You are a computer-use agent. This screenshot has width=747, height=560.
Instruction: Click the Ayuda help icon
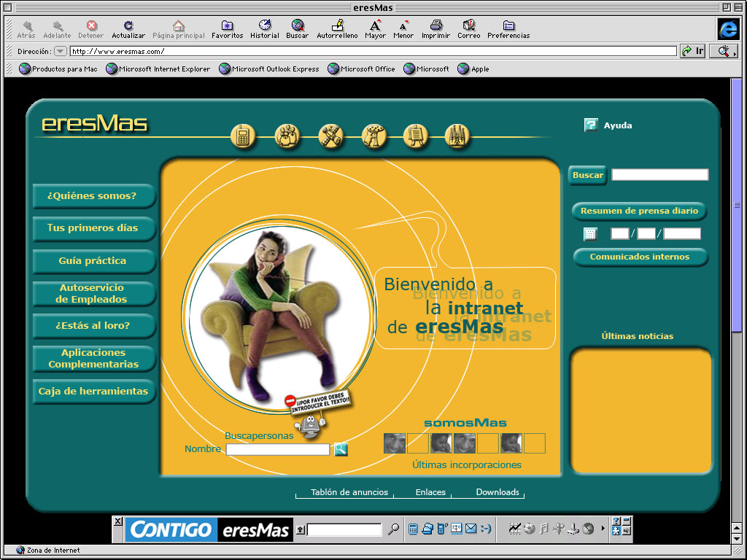tap(592, 125)
